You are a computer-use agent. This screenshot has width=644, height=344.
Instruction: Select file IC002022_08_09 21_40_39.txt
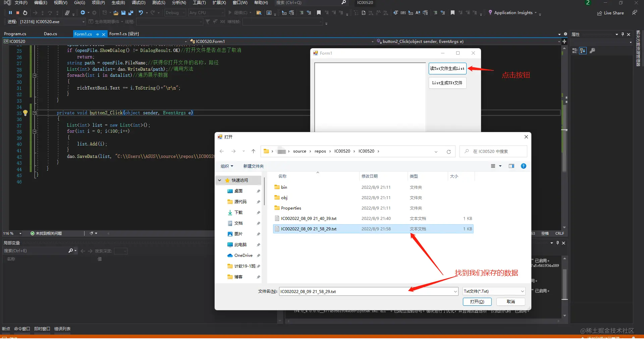click(x=373, y=219)
